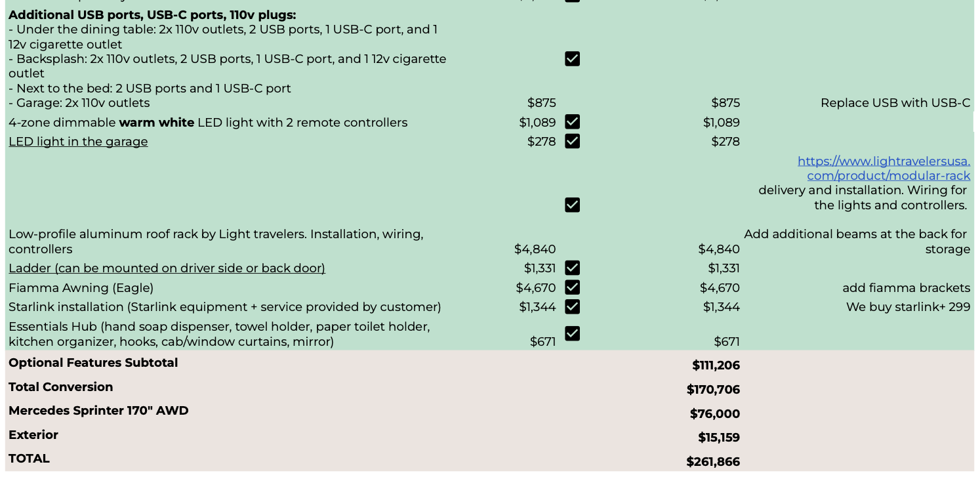Click the Mercedes Sprinter 170" AWD label
This screenshot has width=980, height=479.
tap(98, 411)
